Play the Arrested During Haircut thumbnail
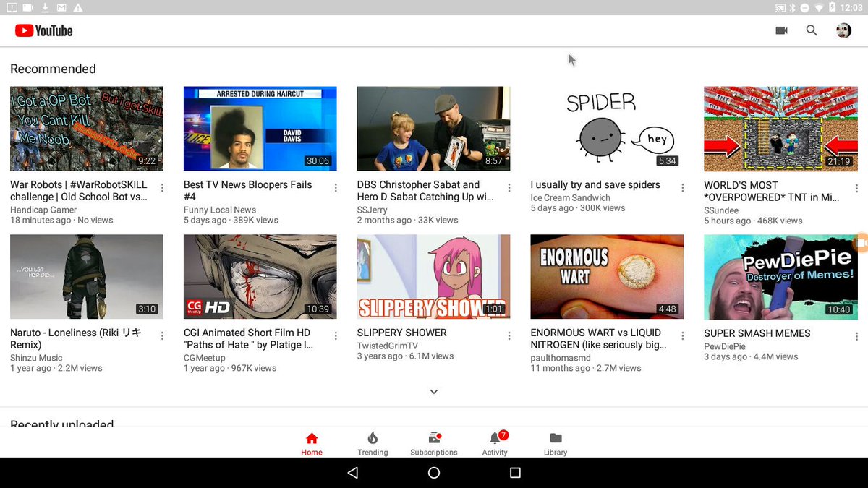This screenshot has width=868, height=488. tap(260, 129)
